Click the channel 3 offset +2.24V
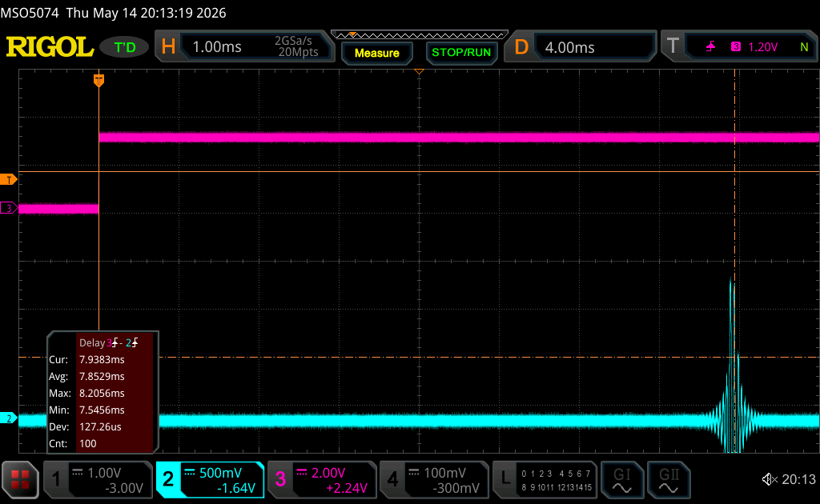This screenshot has height=504, width=820. (346, 488)
